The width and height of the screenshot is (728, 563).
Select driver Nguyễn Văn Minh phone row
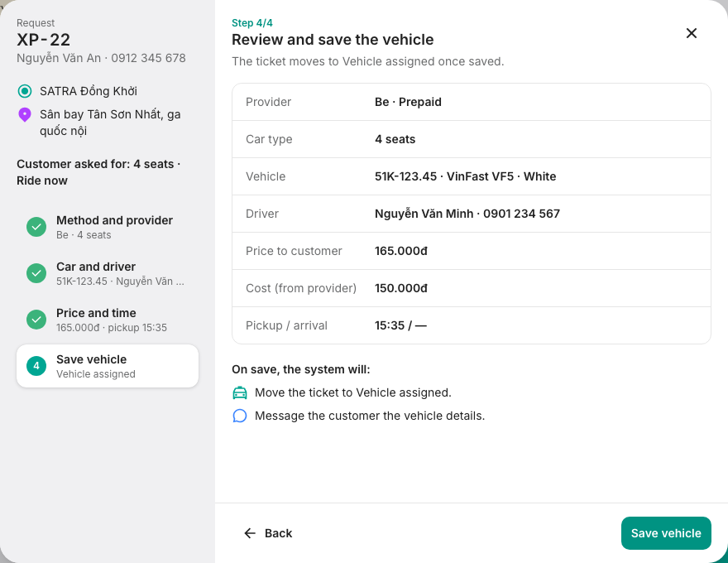[467, 214]
